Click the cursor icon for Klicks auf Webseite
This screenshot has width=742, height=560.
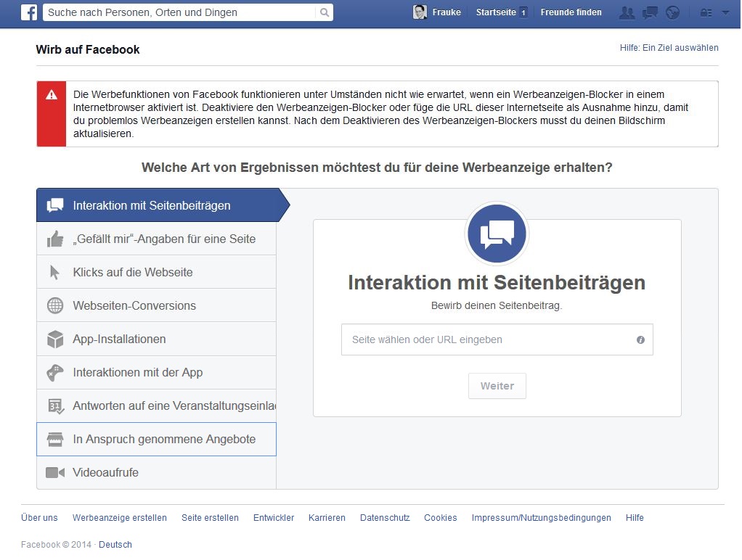coord(54,273)
